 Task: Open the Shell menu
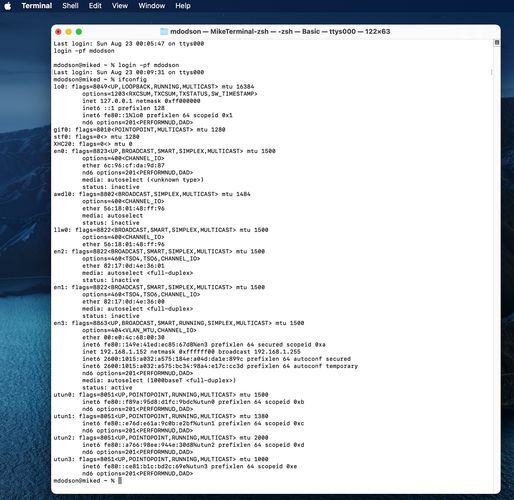coord(70,6)
